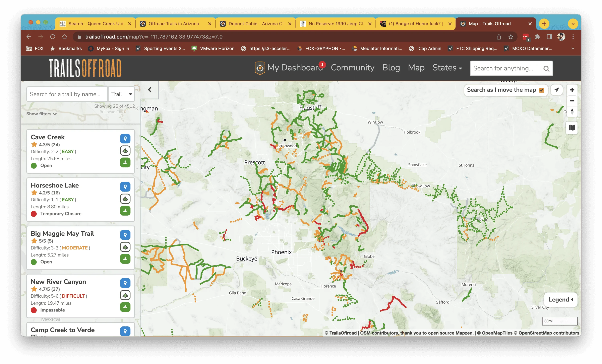Open the browser extensions puzzle icon
This screenshot has width=602, height=364.
tap(537, 37)
